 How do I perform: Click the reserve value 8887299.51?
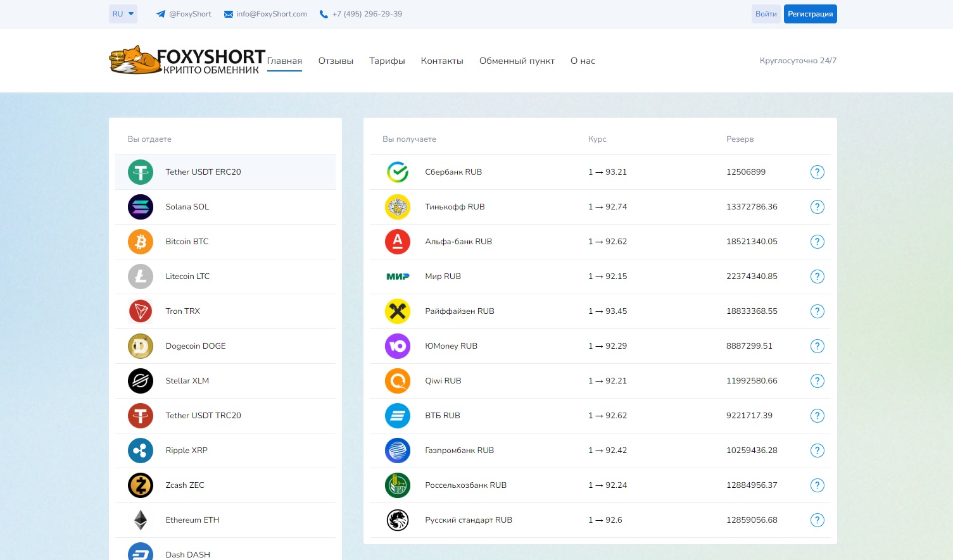pyautogui.click(x=749, y=346)
